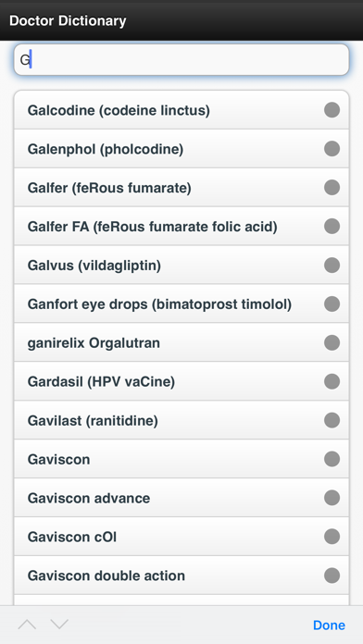Tap the circle icon next to Galenphol
Image resolution: width=363 pixels, height=644 pixels.
pyautogui.click(x=332, y=149)
